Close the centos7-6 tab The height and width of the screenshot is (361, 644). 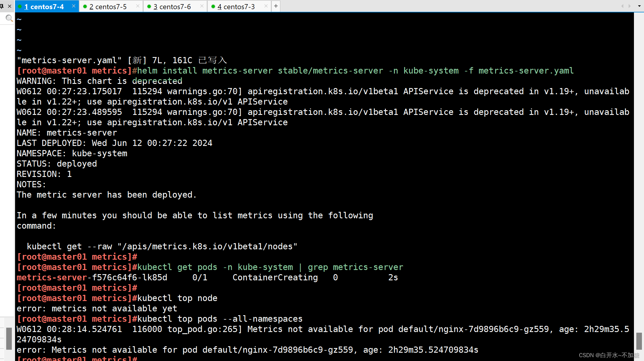pyautogui.click(x=202, y=6)
